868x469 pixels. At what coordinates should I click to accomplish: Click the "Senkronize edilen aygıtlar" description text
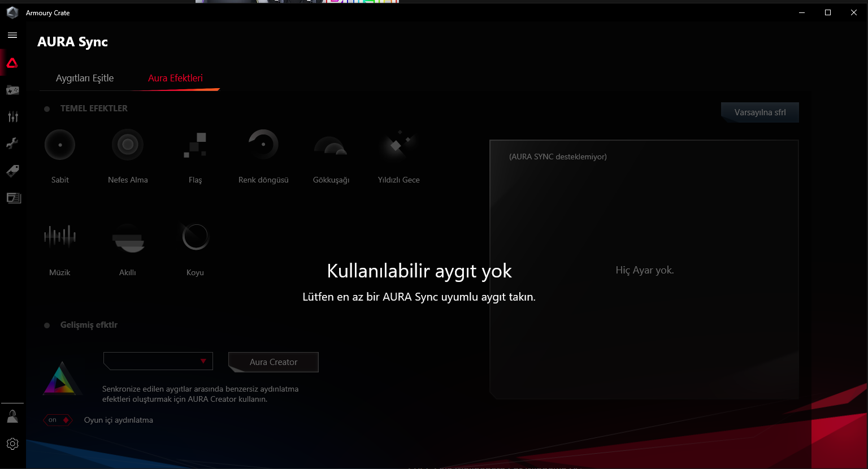click(x=200, y=394)
